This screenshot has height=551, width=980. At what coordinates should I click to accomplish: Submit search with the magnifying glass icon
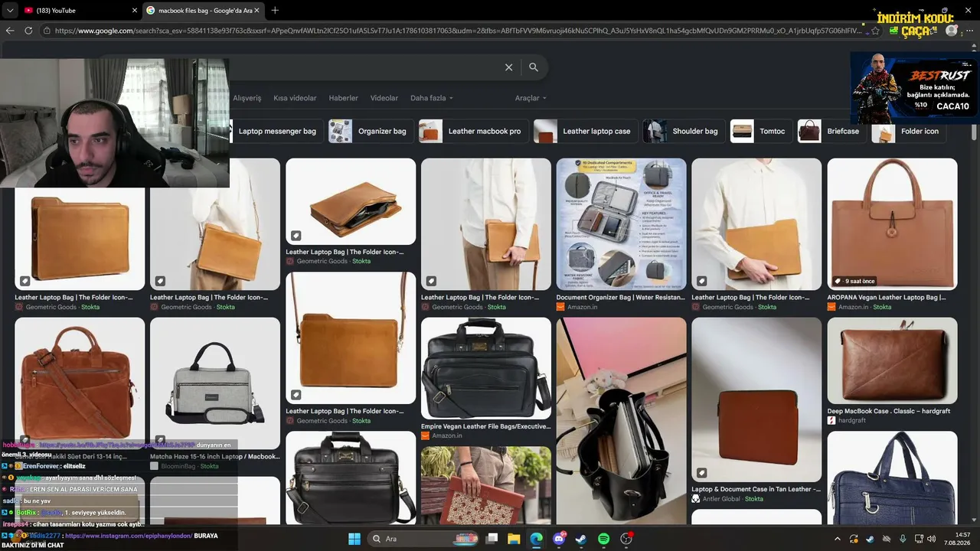click(534, 67)
